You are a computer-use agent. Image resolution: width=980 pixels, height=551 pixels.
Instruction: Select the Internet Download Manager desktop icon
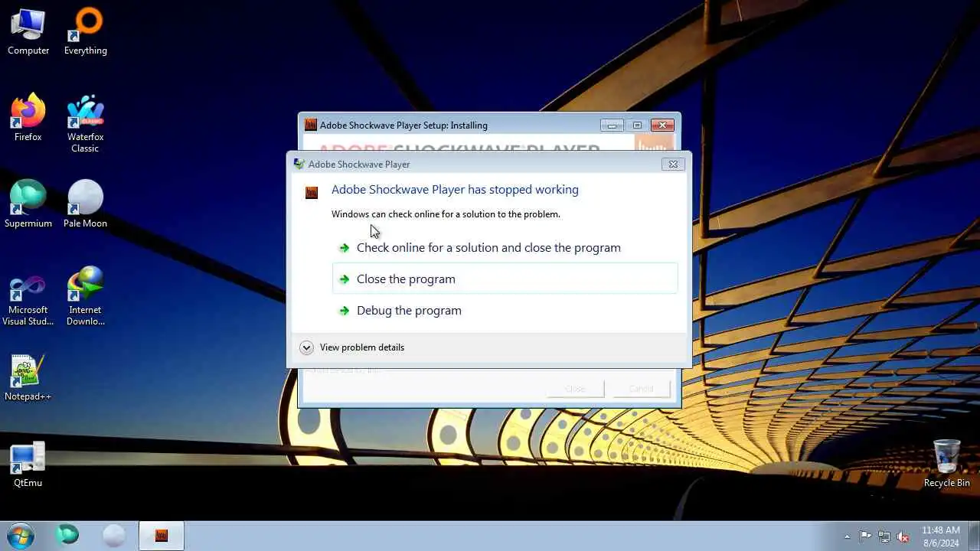tap(85, 296)
